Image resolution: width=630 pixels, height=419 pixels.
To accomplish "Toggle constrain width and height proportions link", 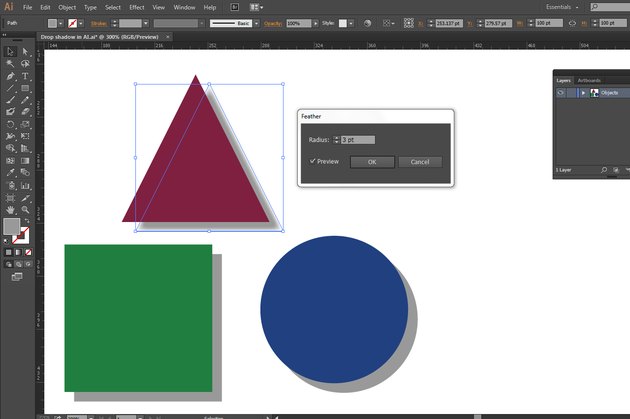I will [x=572, y=23].
